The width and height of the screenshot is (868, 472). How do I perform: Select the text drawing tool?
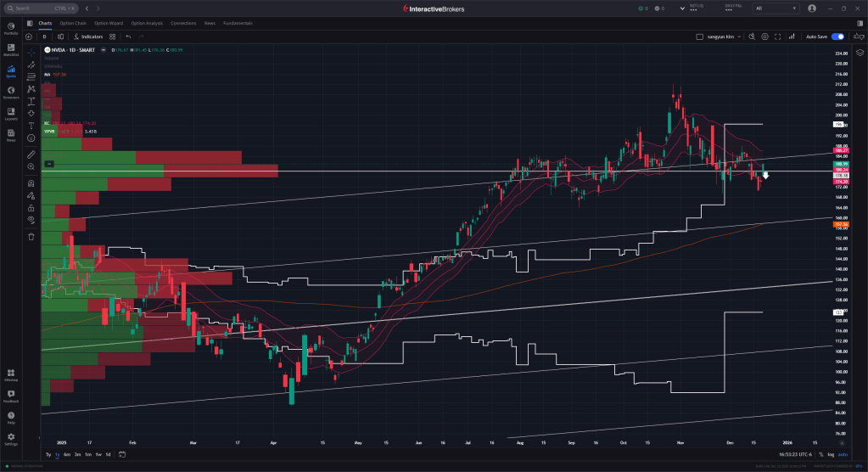pyautogui.click(x=31, y=125)
